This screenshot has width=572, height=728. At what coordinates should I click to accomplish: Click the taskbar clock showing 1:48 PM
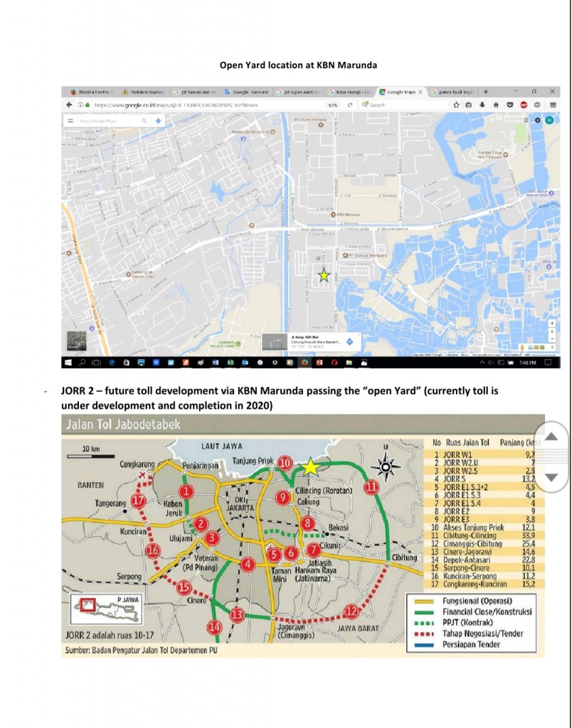pos(527,363)
